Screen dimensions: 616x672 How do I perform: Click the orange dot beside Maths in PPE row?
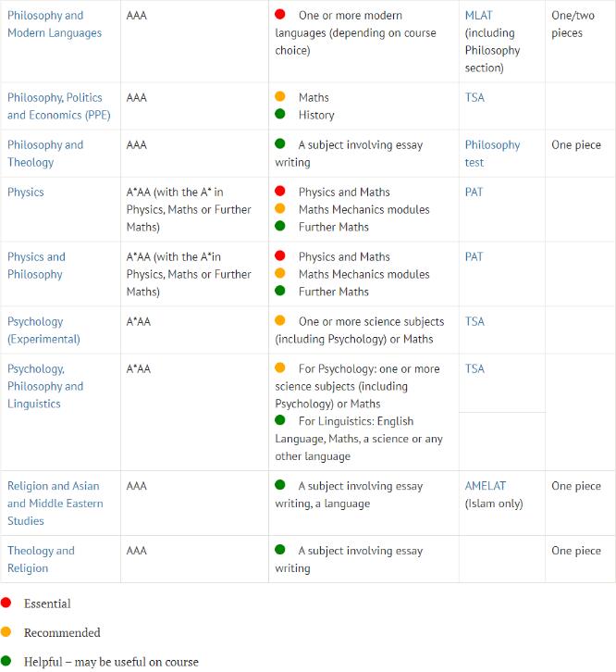[280, 97]
